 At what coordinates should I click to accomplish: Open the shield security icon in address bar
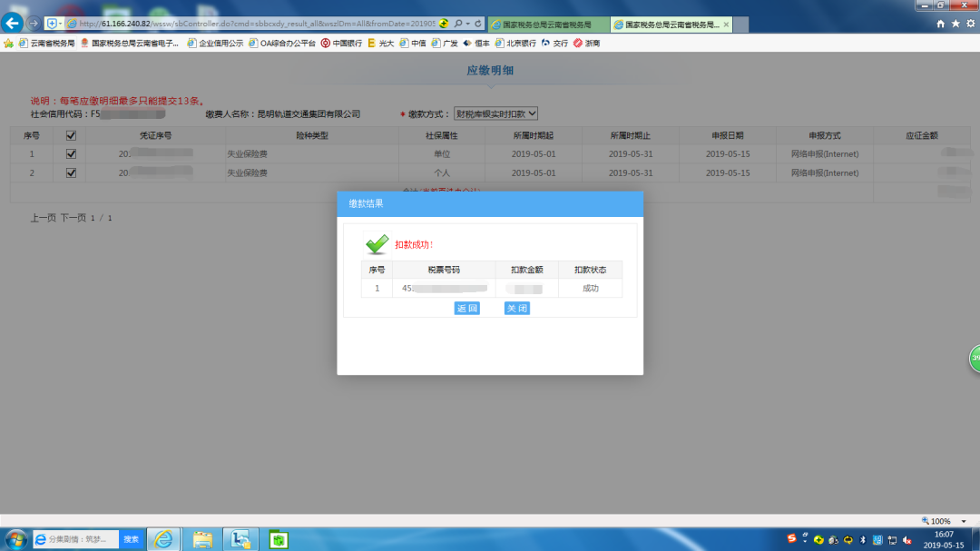pyautogui.click(x=52, y=24)
